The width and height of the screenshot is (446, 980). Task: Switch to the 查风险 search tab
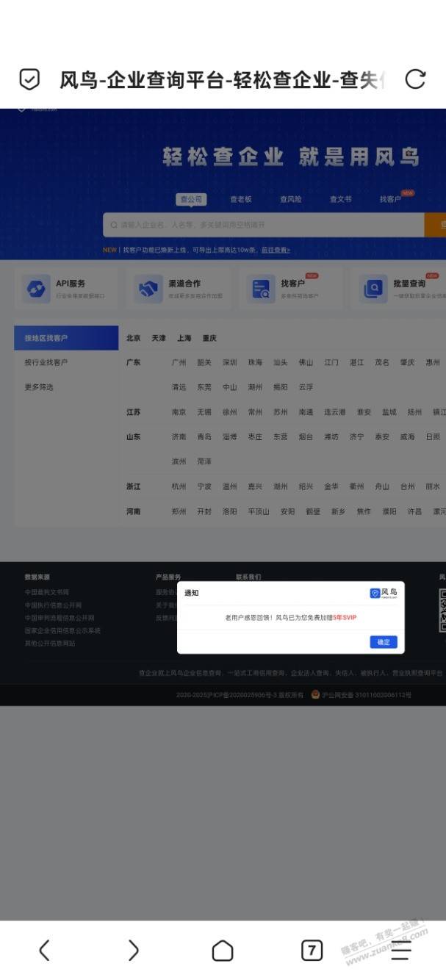point(290,199)
